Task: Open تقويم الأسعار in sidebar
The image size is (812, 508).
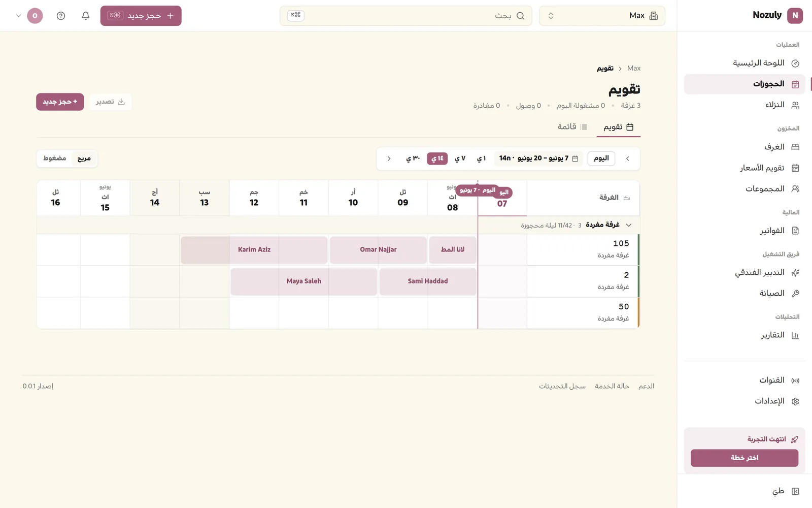Action: (745, 168)
